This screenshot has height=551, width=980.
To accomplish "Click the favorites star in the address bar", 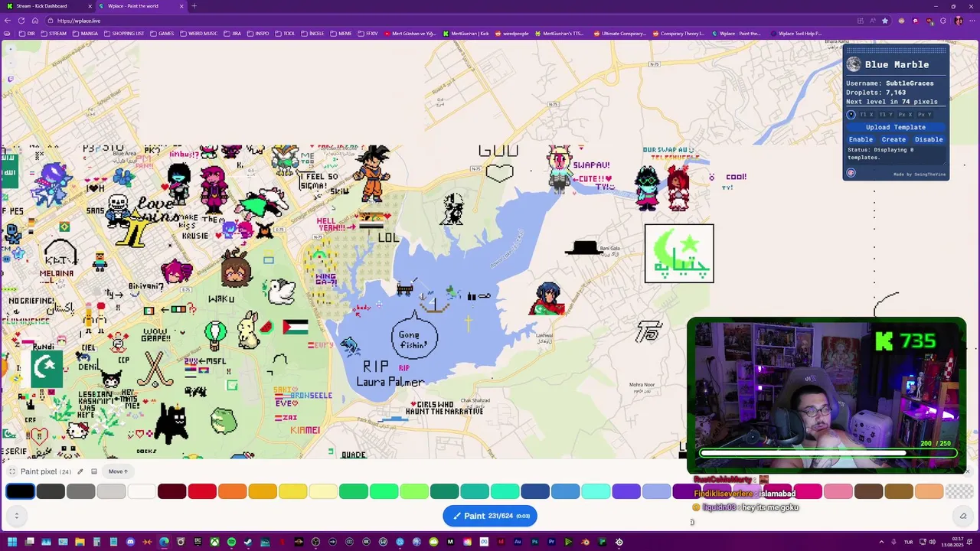I will pos(885,21).
